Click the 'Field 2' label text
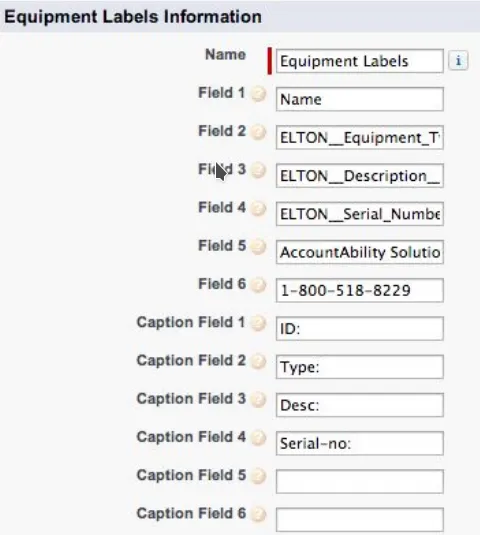Image resolution: width=480 pixels, height=535 pixels. pyautogui.click(x=222, y=131)
